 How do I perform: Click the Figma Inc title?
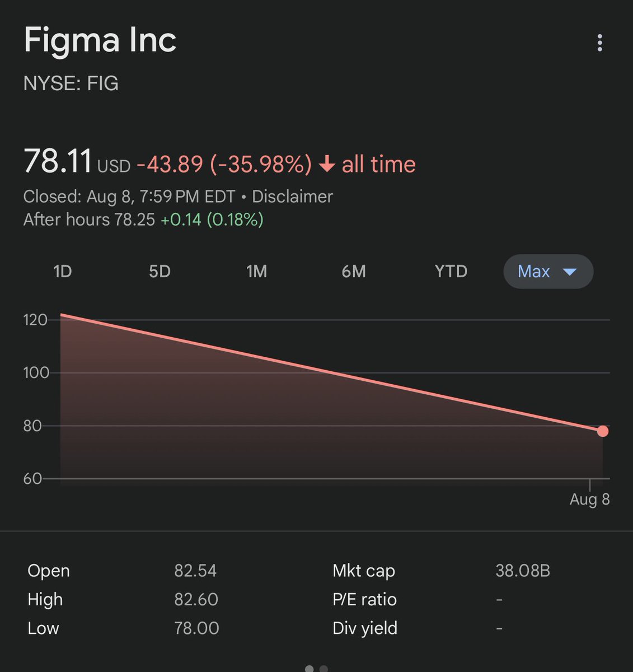point(100,40)
